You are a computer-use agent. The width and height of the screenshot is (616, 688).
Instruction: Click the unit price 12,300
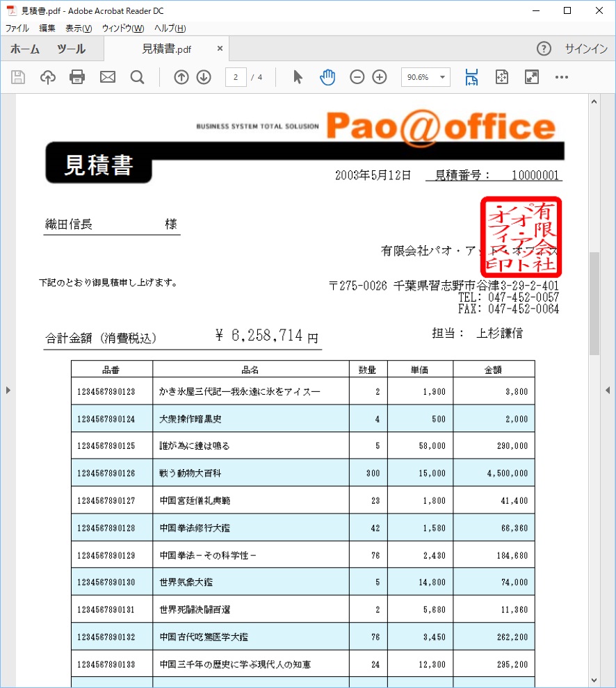[432, 664]
